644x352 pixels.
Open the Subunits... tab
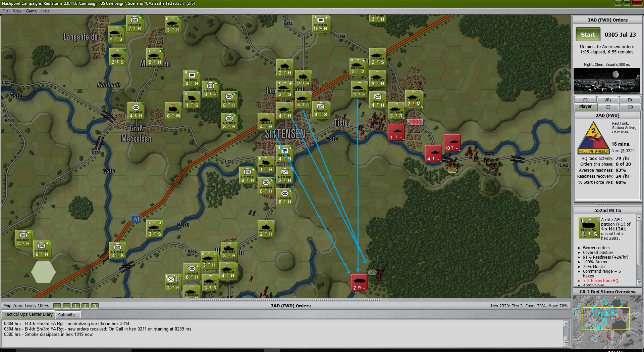tap(68, 315)
